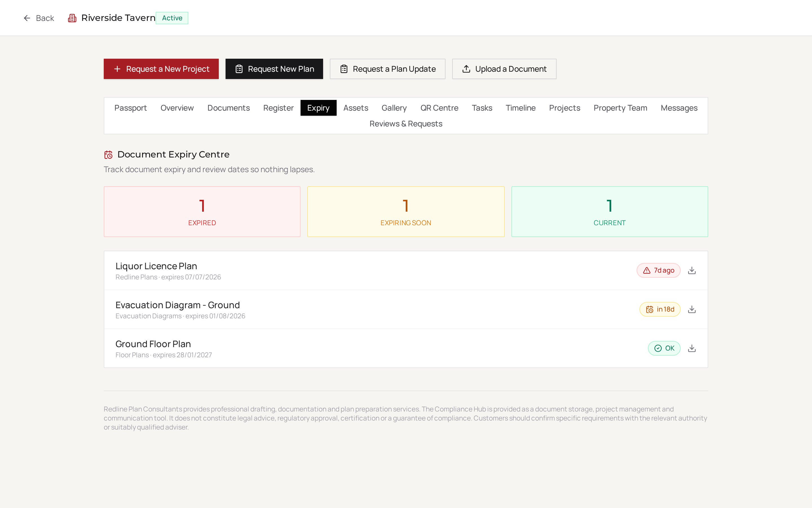Go to the Messages tab

679,108
